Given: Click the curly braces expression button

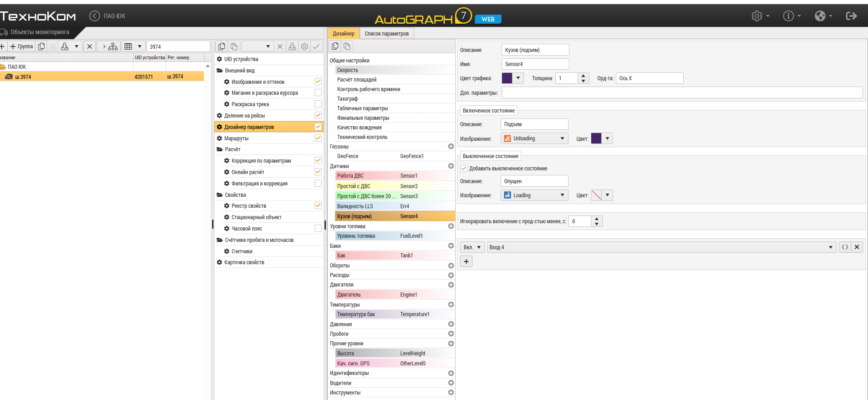Looking at the screenshot, I should pyautogui.click(x=845, y=247).
